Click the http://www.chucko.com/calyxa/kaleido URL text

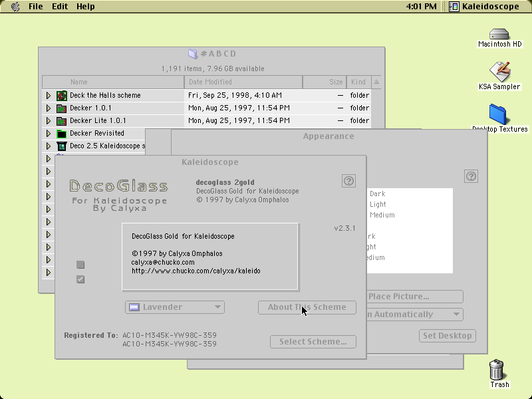click(x=196, y=271)
